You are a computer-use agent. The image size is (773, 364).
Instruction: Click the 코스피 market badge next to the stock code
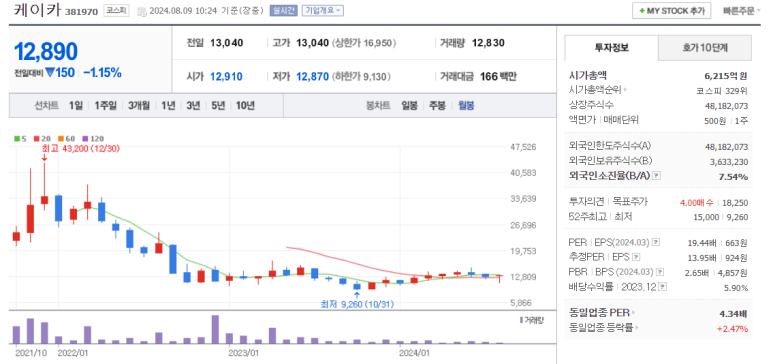tap(116, 11)
